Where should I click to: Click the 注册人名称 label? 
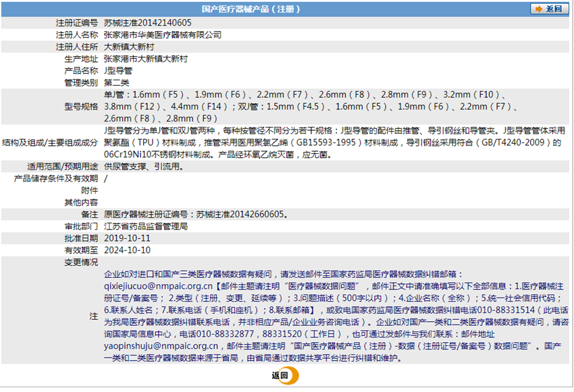pos(77,34)
